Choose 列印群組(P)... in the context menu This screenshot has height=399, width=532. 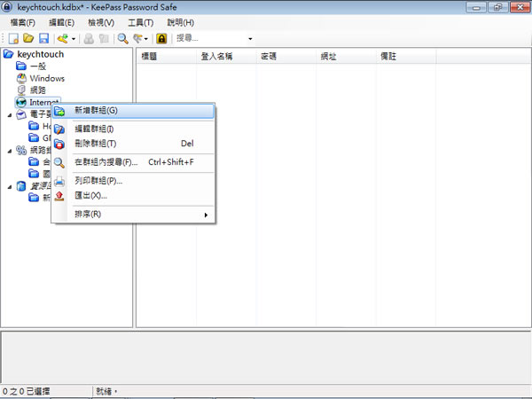click(x=133, y=181)
